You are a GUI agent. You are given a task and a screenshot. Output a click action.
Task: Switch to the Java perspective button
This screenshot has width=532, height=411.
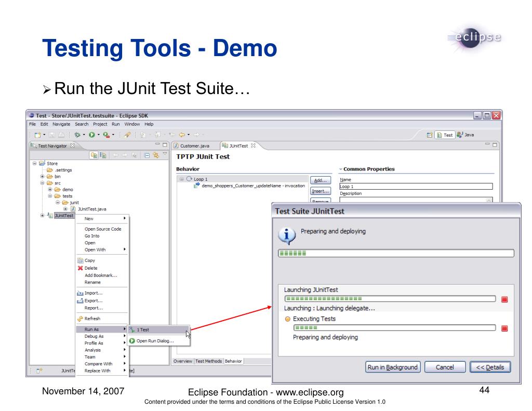465,135
